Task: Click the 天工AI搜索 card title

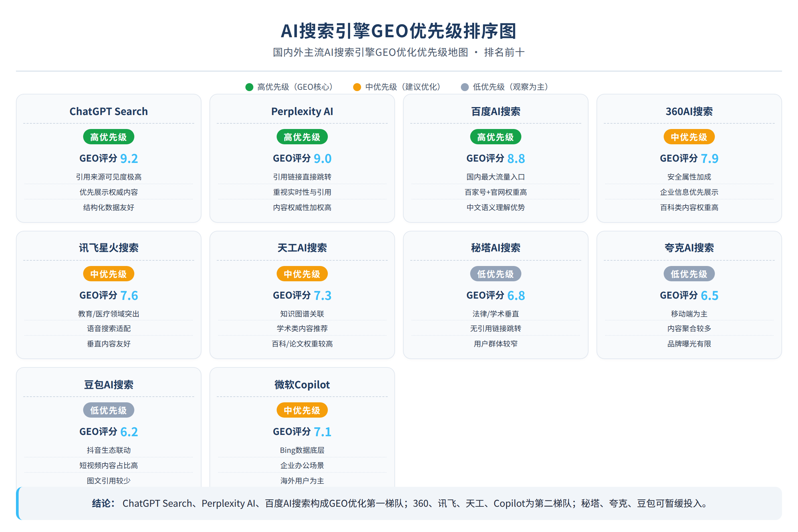Action: point(302,248)
